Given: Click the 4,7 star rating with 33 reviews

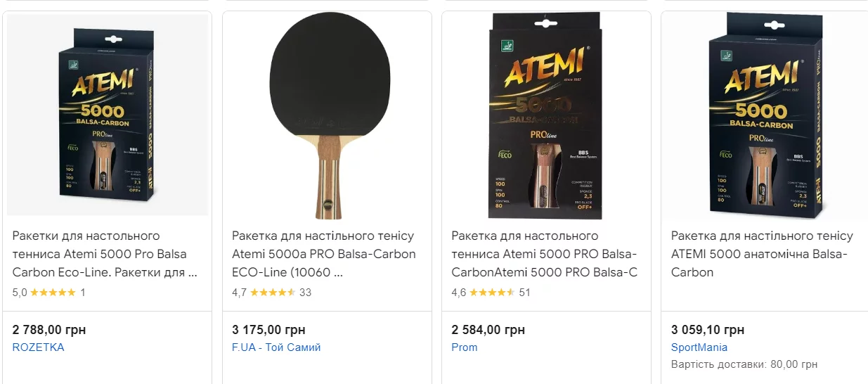Looking at the screenshot, I should point(271,292).
